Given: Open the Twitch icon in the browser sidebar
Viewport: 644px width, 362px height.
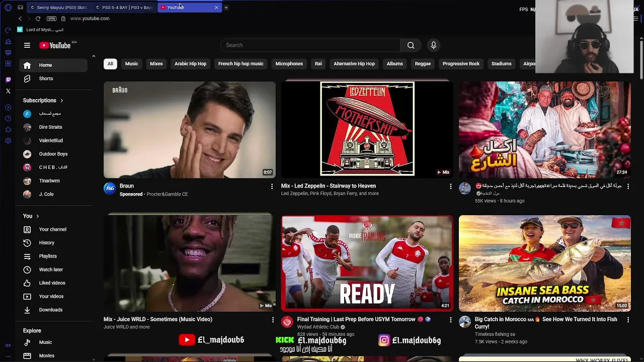Looking at the screenshot, I should coord(8,79).
